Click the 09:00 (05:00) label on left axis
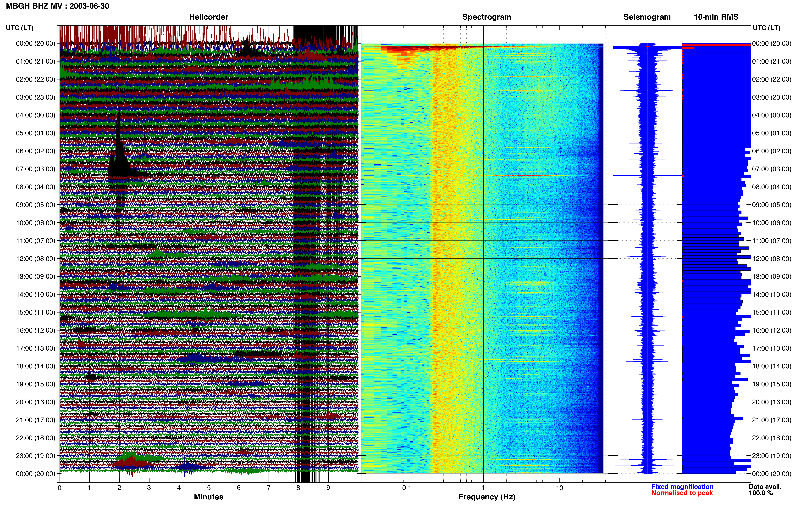 tap(36, 205)
